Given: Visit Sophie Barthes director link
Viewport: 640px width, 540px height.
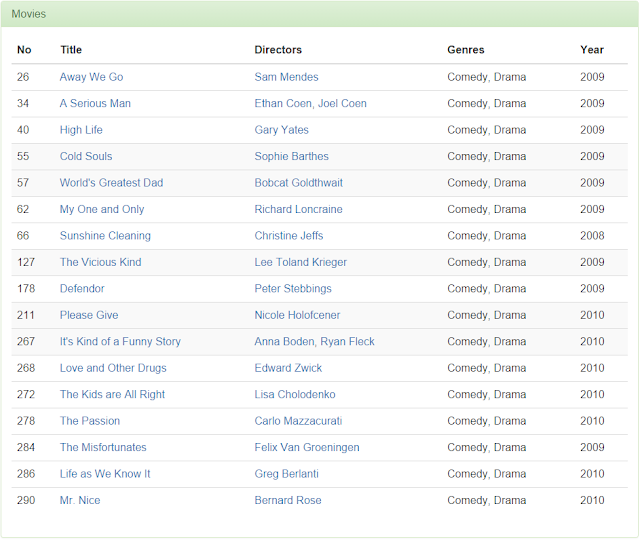Looking at the screenshot, I should click(291, 156).
